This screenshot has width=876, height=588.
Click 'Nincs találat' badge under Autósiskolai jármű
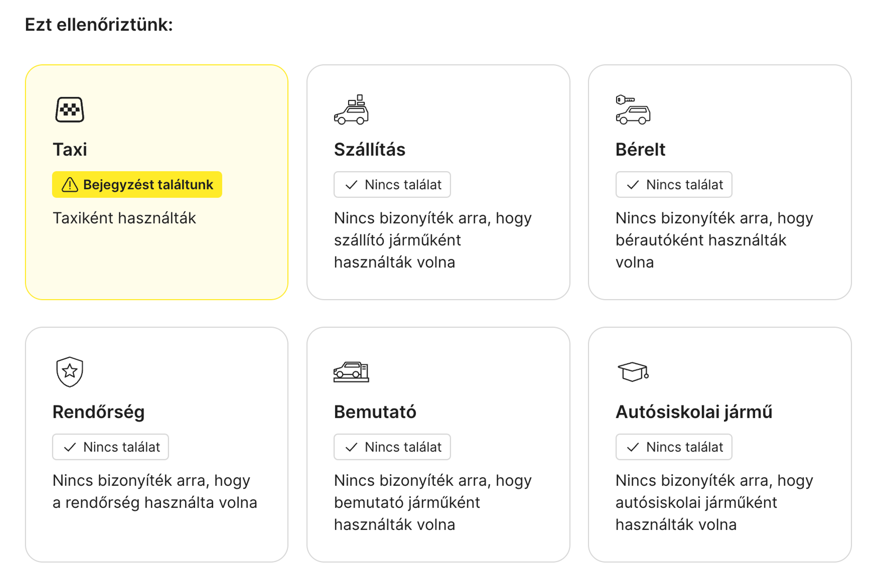[673, 447]
